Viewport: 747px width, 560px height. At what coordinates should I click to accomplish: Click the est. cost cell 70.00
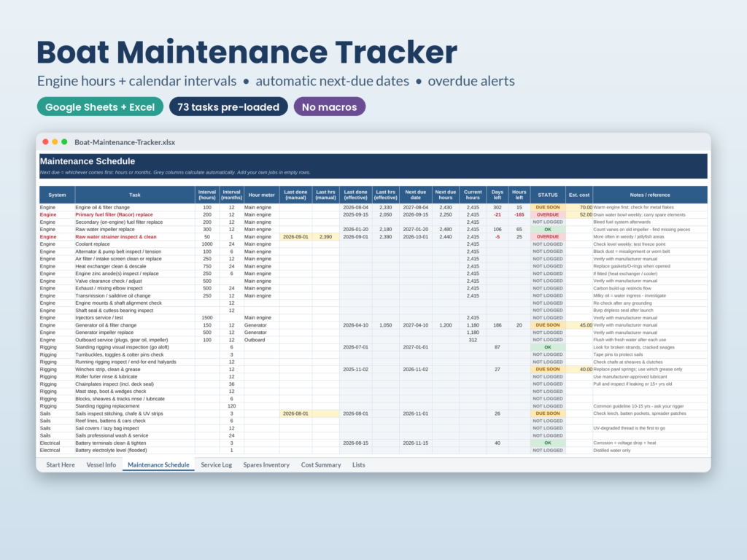point(578,208)
